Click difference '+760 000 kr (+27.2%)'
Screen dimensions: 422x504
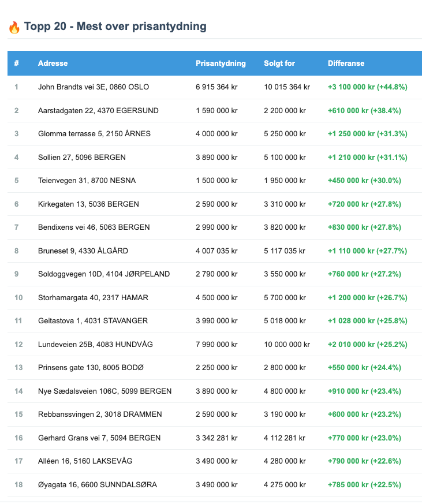[364, 274]
